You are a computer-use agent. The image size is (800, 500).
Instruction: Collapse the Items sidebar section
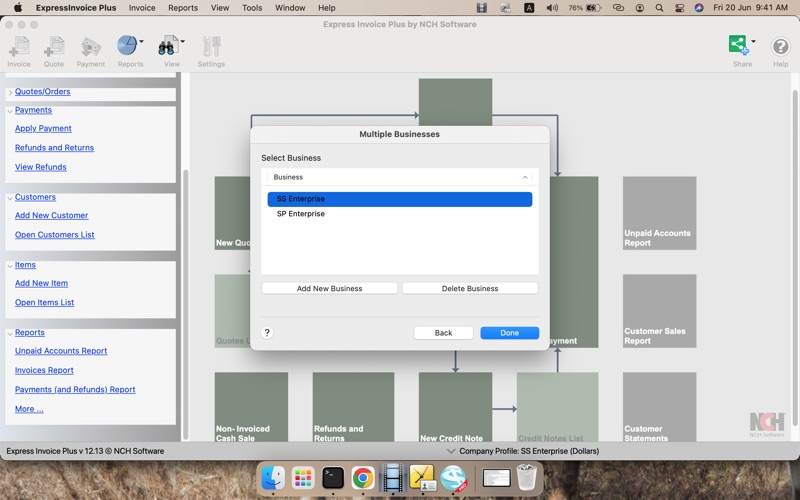[10, 266]
